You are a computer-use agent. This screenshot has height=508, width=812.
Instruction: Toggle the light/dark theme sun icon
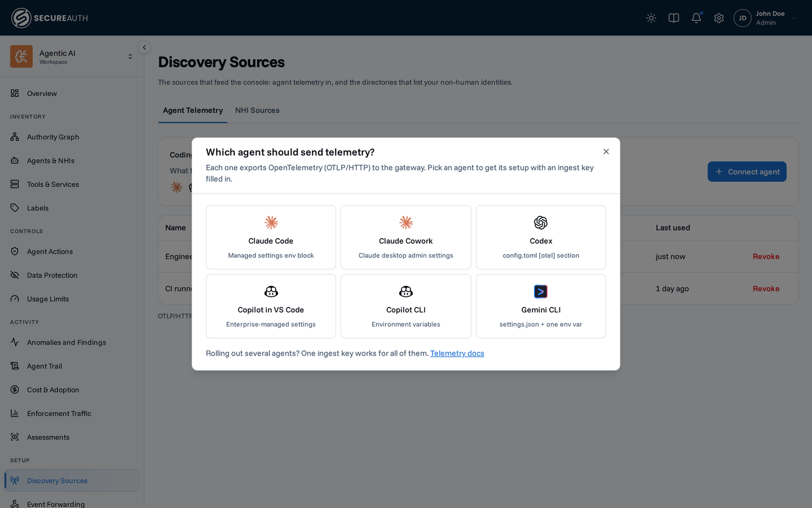tap(651, 18)
